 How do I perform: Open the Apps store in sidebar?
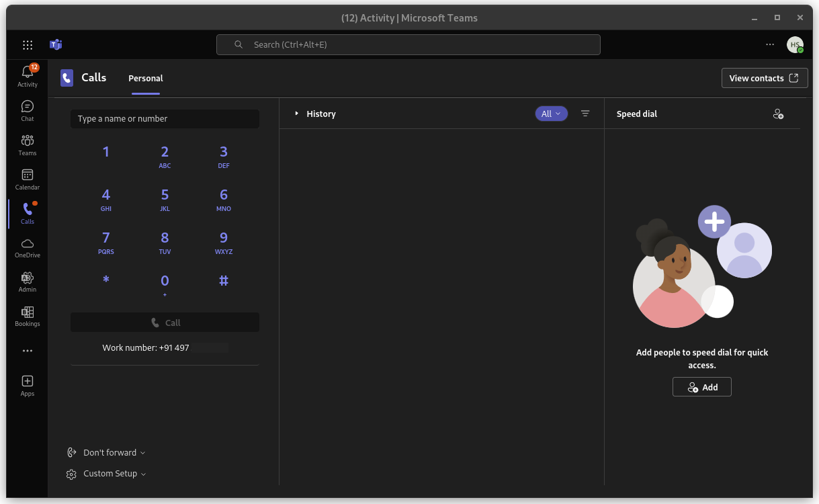click(28, 386)
